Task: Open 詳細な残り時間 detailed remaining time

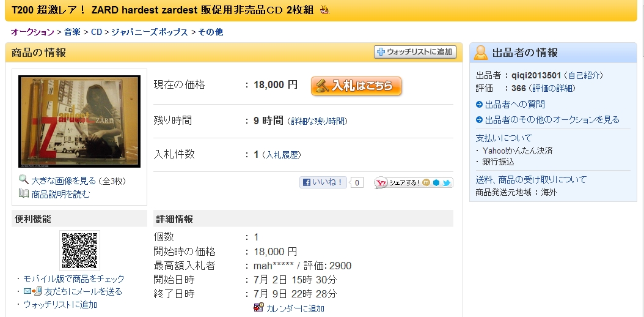Action: 317,121
